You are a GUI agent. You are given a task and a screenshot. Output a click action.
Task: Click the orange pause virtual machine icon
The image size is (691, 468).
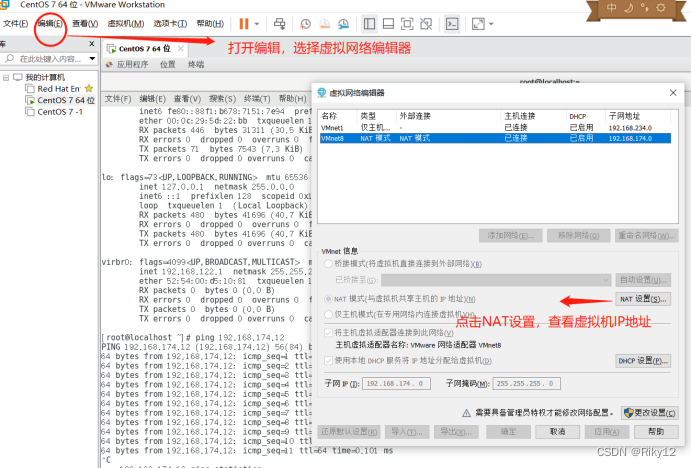pyautogui.click(x=244, y=24)
